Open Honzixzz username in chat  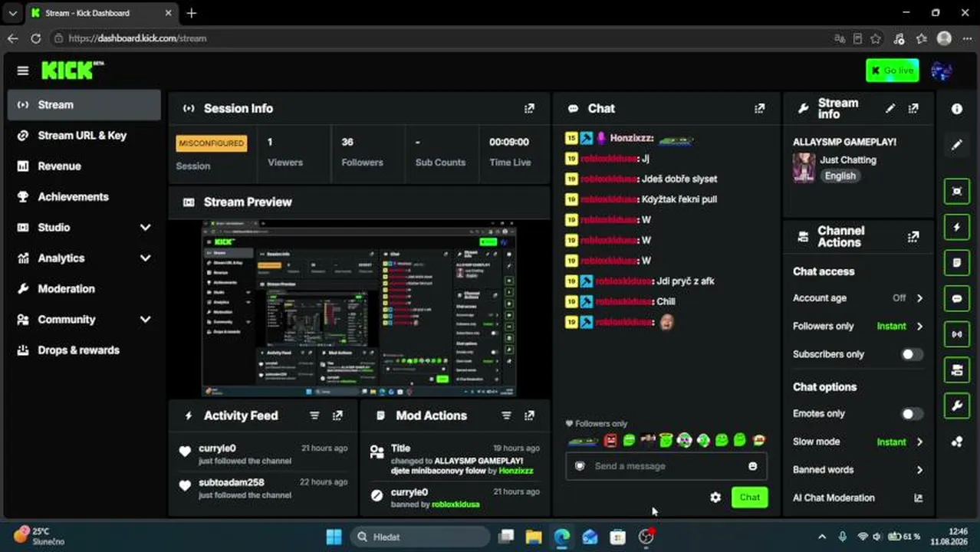(x=631, y=139)
